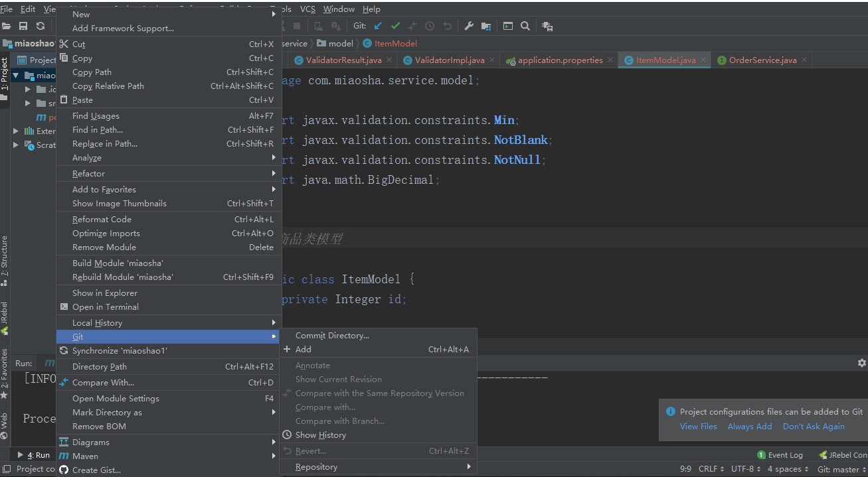Expand the Diagrams submenu
Image resolution: width=868 pixels, height=477 pixels.
coord(166,442)
